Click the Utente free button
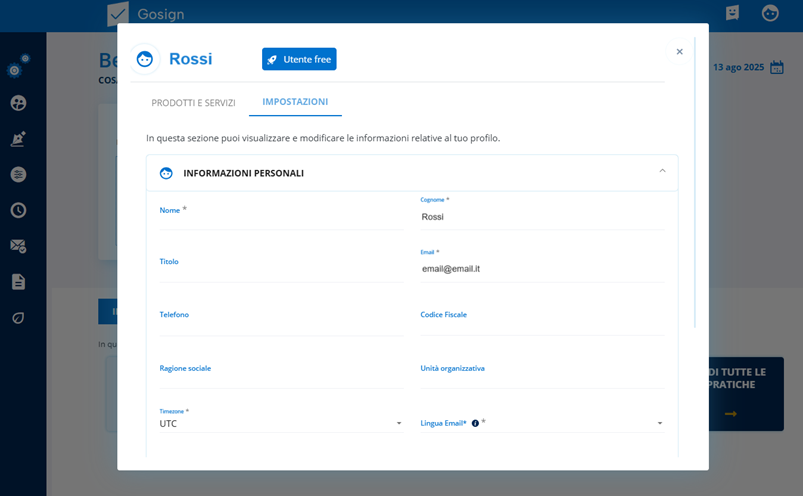The height and width of the screenshot is (496, 803). coord(299,59)
